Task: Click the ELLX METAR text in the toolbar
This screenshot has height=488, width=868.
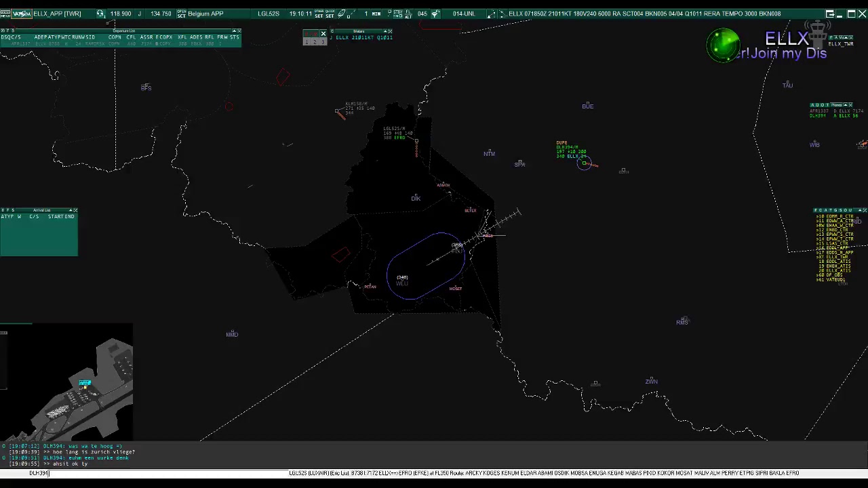Action: 644,14
